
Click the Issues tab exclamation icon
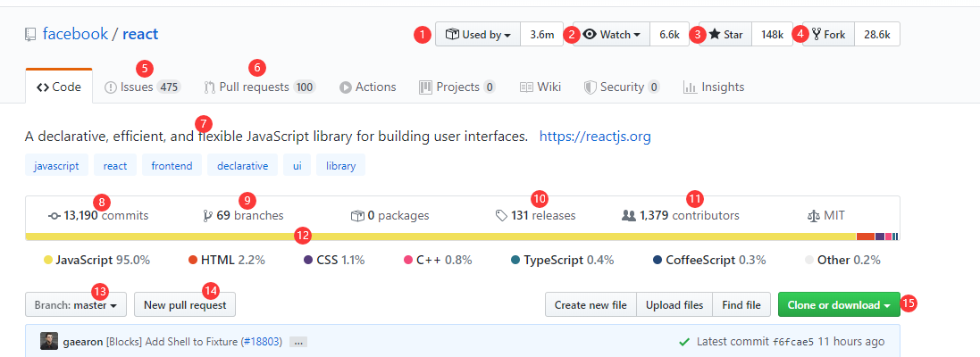[111, 87]
